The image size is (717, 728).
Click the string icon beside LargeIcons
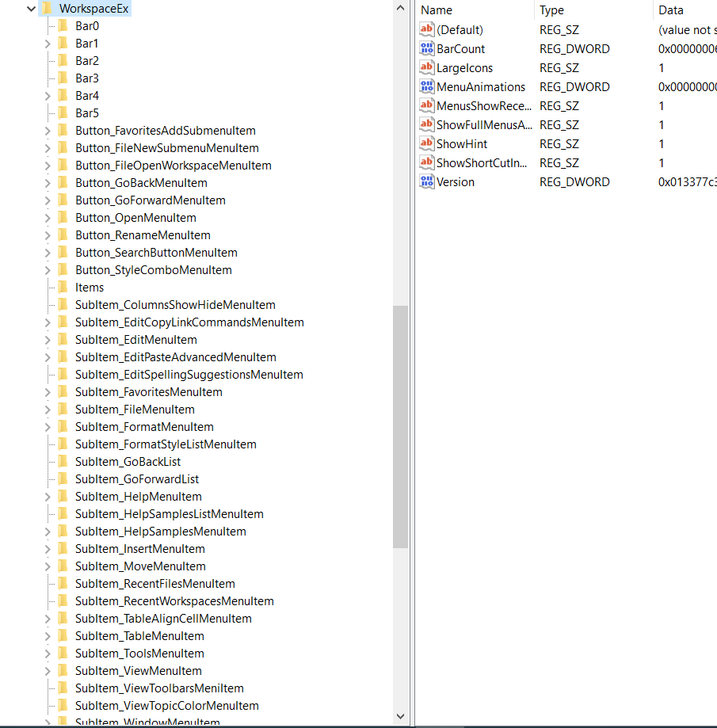coord(425,67)
